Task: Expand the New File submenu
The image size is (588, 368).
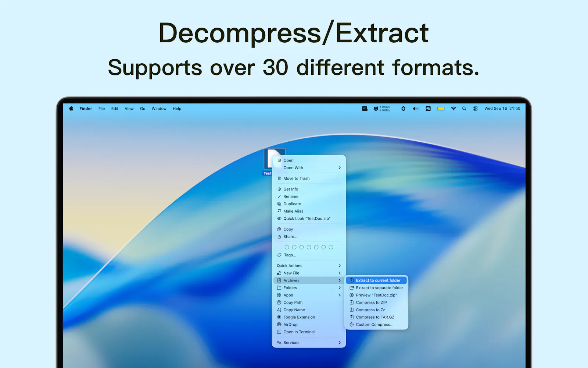Action: coord(309,273)
